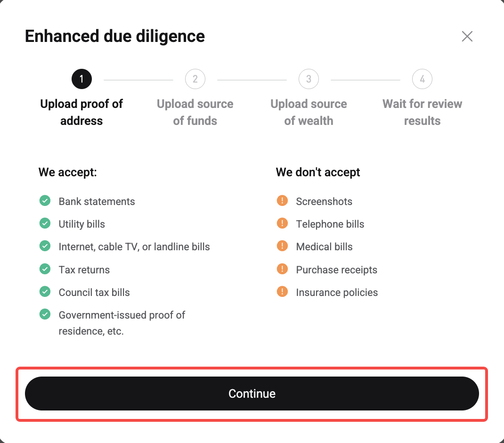Click the orange warning icon beside Screenshots

click(282, 200)
